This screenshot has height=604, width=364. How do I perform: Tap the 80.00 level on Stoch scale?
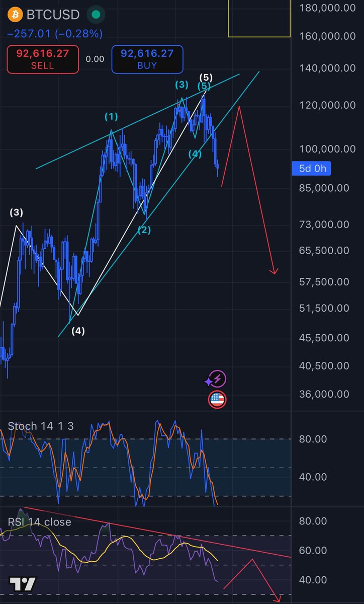point(313,439)
